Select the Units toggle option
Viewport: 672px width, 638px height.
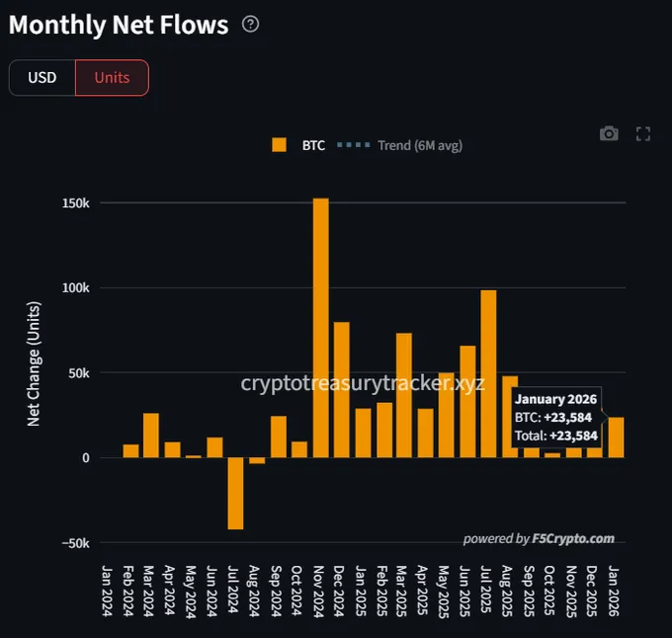(112, 78)
